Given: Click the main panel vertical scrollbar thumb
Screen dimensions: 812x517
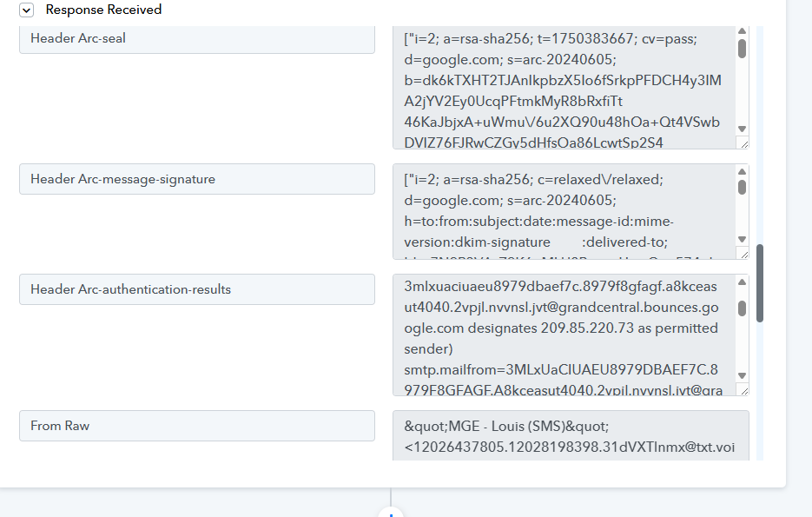Looking at the screenshot, I should [760, 283].
